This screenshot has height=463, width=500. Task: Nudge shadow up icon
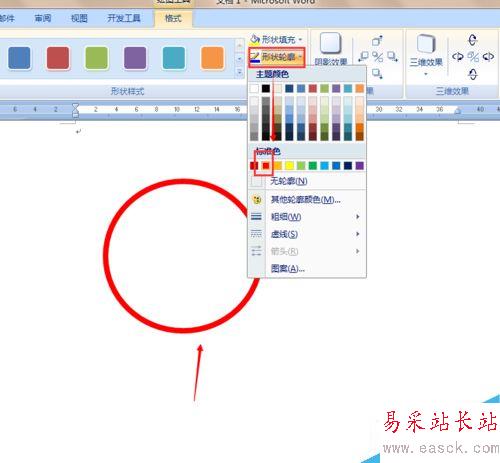coord(377,41)
